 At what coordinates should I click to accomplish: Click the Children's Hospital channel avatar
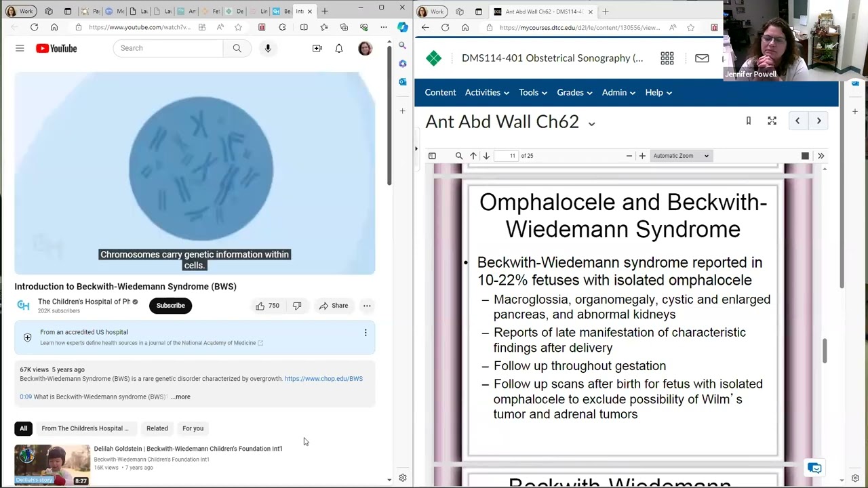coord(24,306)
